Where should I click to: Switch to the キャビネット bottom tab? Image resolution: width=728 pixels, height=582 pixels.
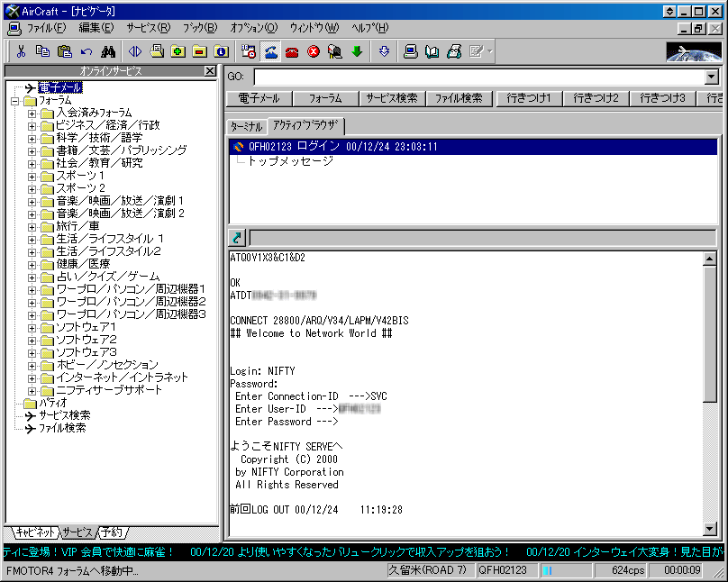tap(35, 532)
